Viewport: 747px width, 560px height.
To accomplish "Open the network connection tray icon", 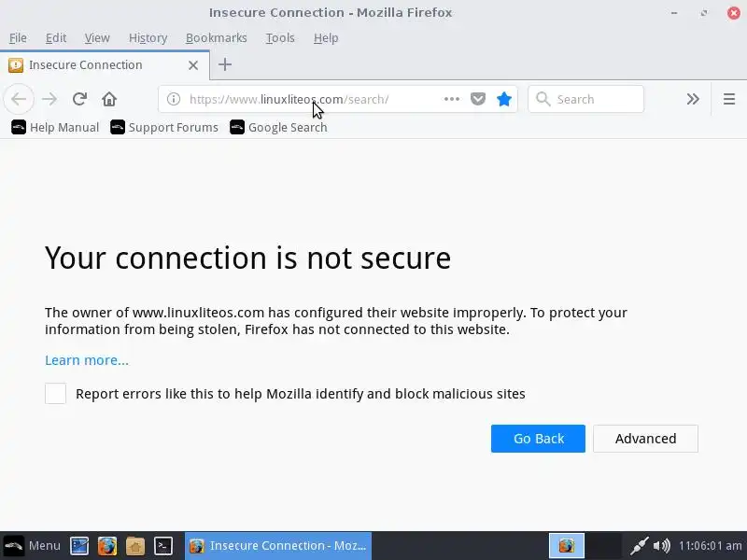I will 640,546.
